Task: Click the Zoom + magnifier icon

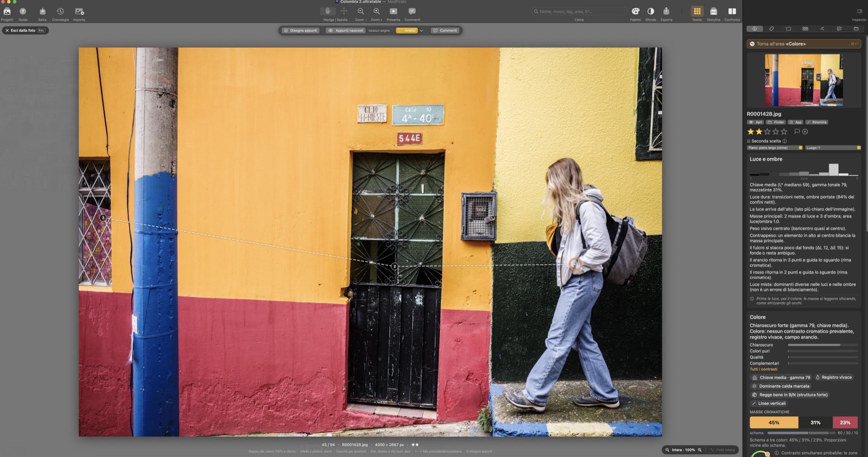Action: coord(377,11)
